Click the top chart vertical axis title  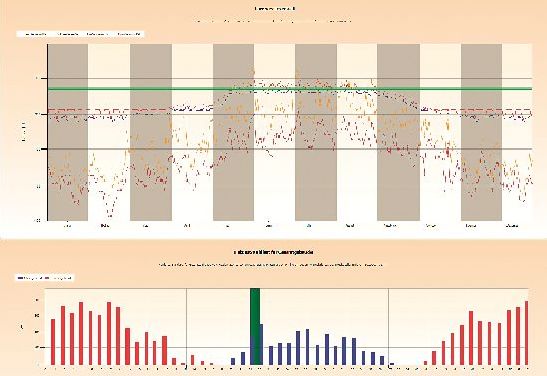(x=24, y=132)
